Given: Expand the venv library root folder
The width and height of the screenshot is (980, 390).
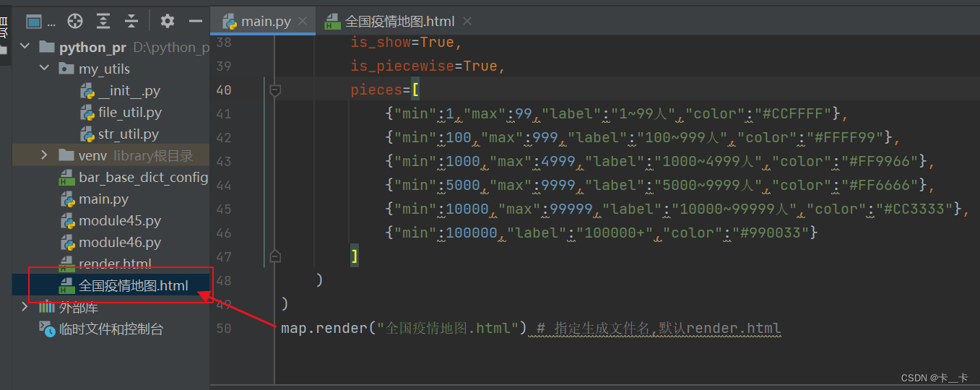Looking at the screenshot, I should (x=44, y=155).
